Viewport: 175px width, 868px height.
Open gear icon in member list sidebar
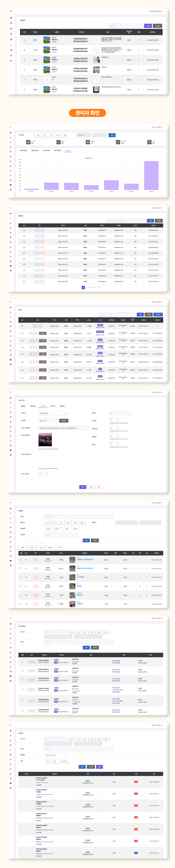point(10,271)
